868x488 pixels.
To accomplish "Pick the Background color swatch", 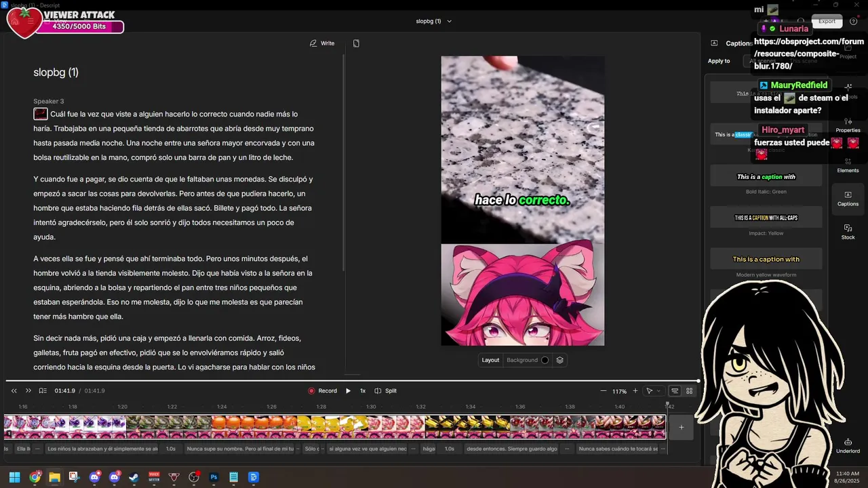I will tap(545, 360).
